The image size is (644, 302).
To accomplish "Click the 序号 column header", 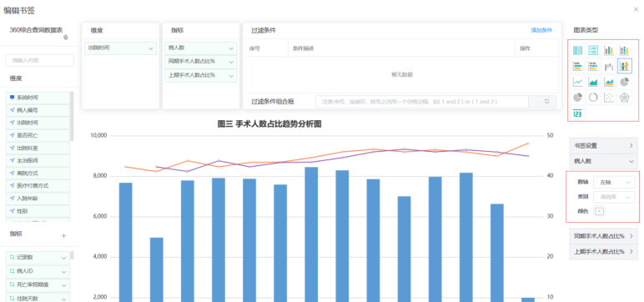I will (254, 48).
